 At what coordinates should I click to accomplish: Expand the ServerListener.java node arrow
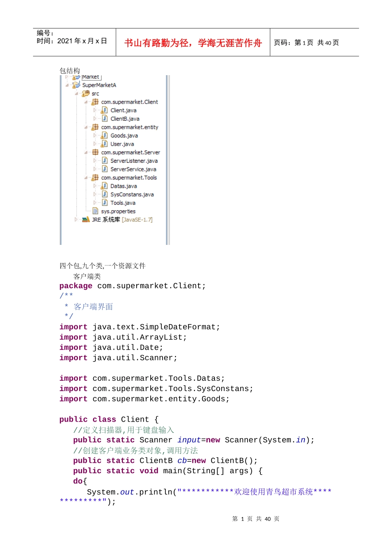[x=95, y=161]
